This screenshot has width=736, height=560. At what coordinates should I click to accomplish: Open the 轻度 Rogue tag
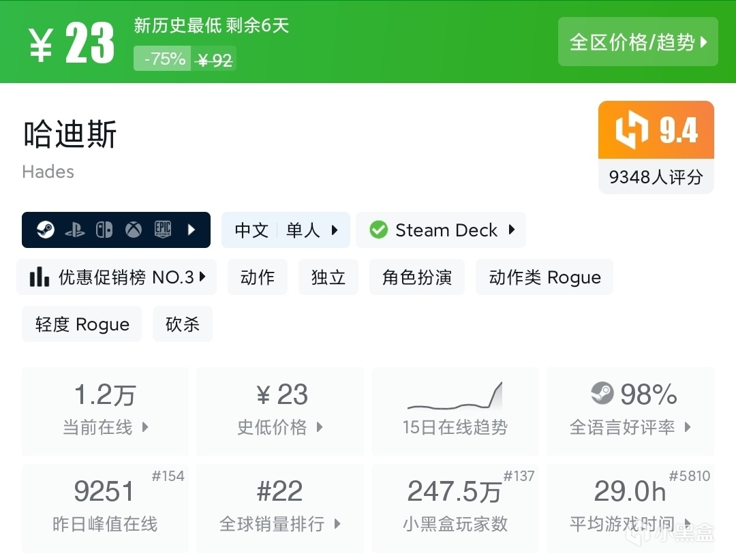click(x=82, y=324)
